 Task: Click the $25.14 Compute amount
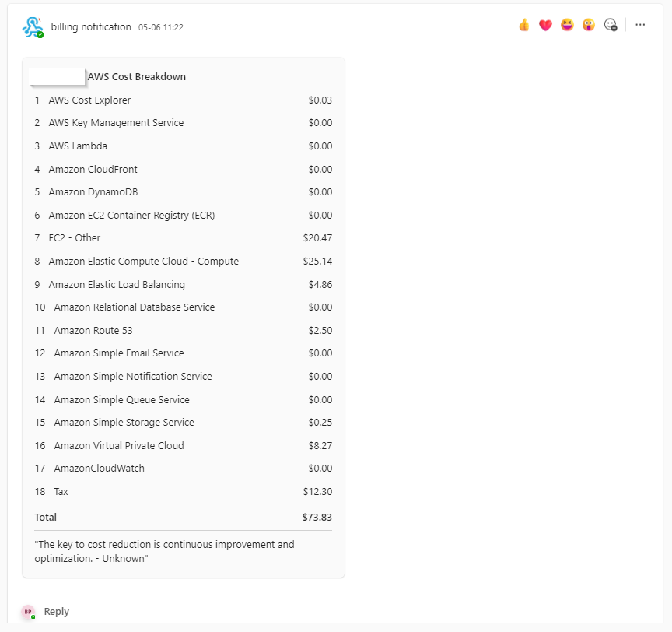click(x=317, y=261)
